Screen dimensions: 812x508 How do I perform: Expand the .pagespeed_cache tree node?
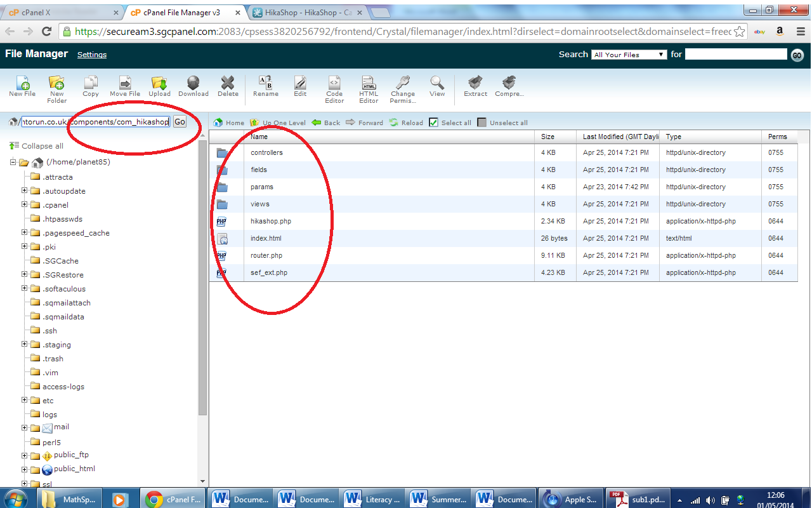pyautogui.click(x=25, y=232)
